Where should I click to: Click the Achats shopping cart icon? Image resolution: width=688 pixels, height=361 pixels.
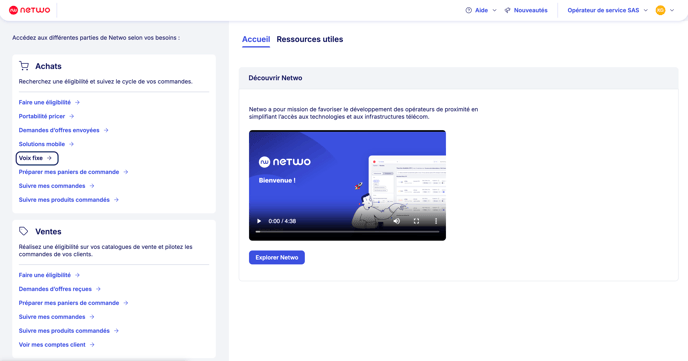click(x=24, y=66)
